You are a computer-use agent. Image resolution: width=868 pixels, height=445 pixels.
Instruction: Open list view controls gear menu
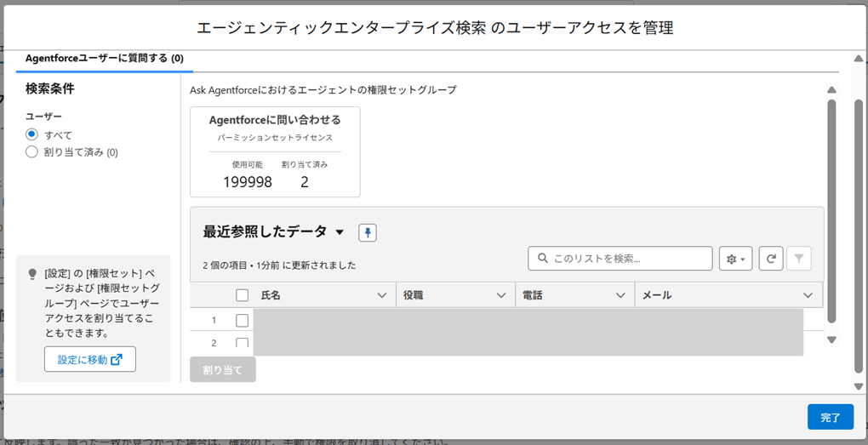click(x=735, y=259)
